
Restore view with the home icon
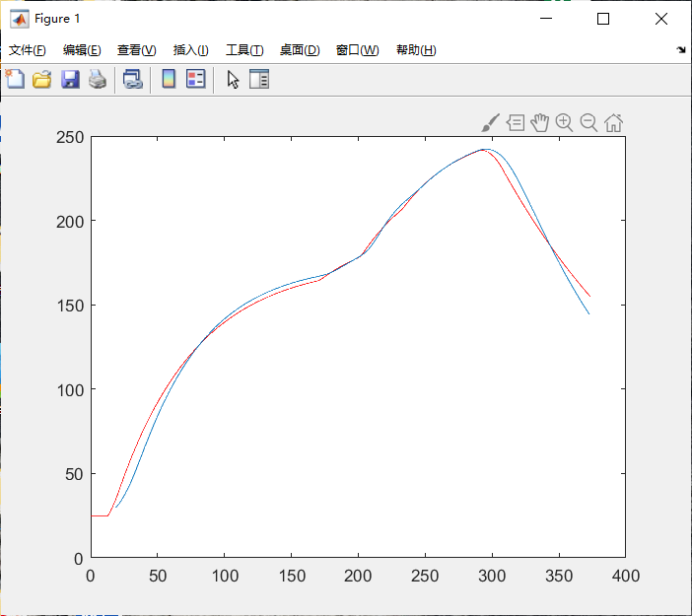[x=613, y=122]
